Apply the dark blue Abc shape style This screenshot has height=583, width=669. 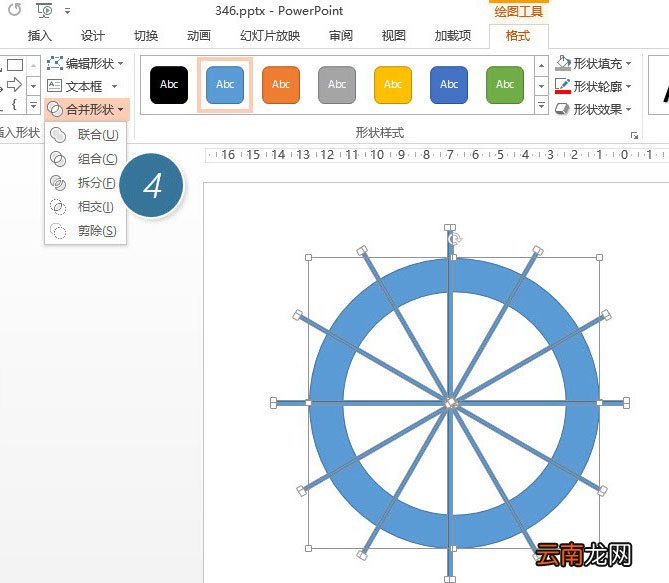tap(449, 85)
